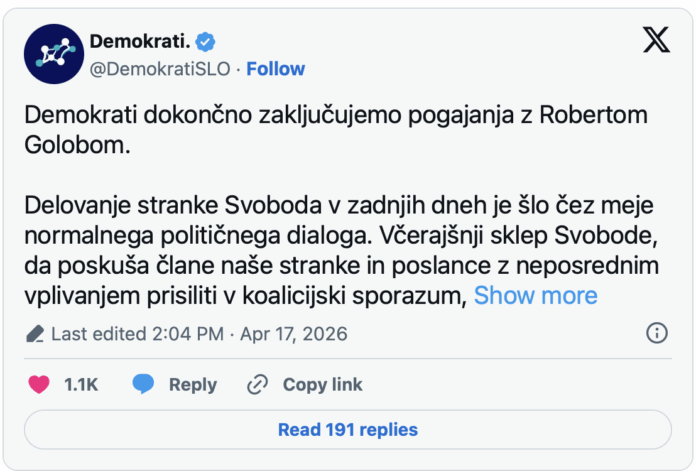Screen dimensions: 696x471
Task: Expand the post with Show more
Action: click(535, 295)
